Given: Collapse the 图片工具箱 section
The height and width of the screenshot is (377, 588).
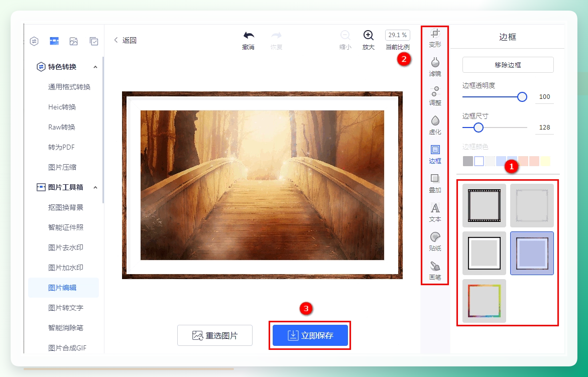Looking at the screenshot, I should (x=95, y=187).
